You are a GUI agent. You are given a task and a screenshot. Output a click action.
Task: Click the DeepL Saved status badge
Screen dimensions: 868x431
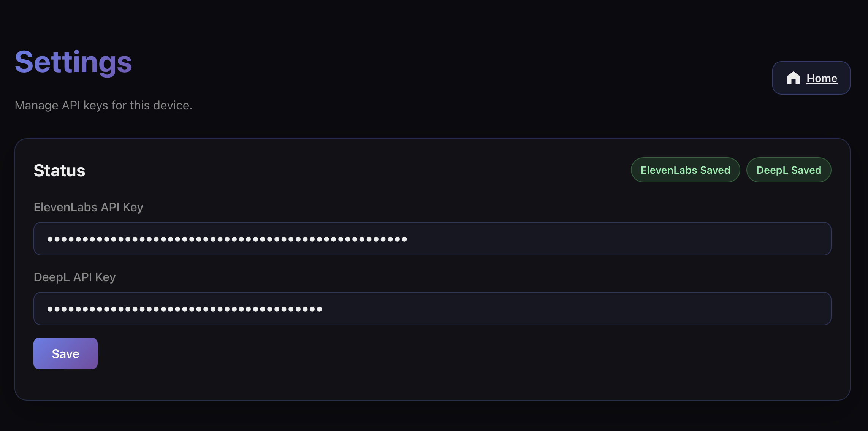pyautogui.click(x=789, y=170)
